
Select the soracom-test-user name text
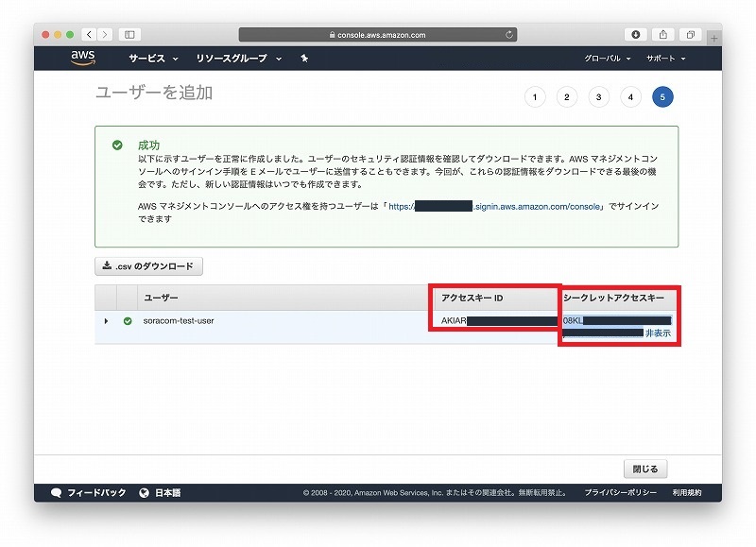179,321
